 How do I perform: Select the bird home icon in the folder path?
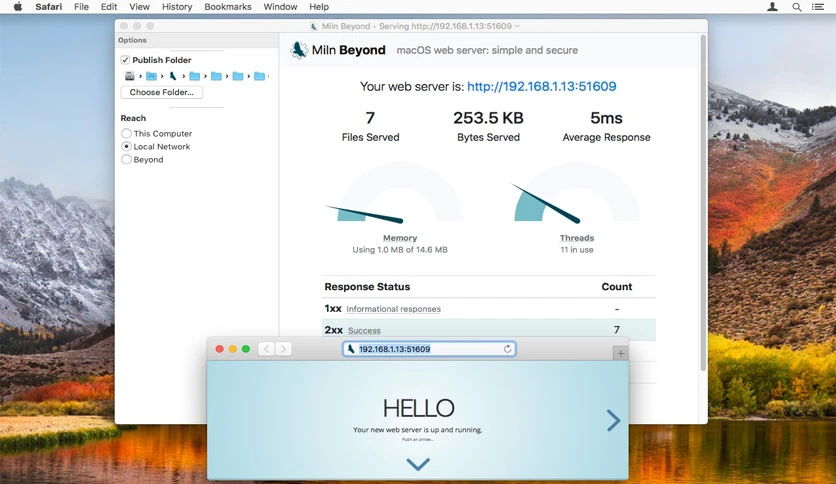[x=173, y=76]
